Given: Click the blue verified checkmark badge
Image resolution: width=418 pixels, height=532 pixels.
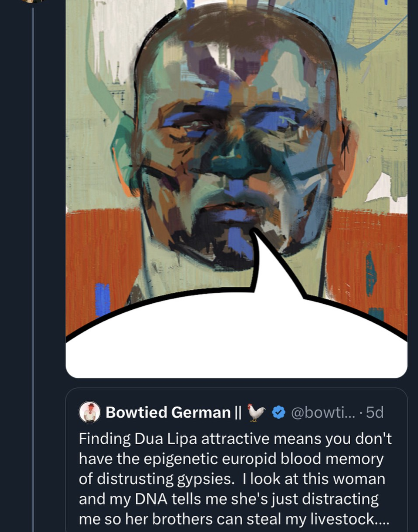Looking at the screenshot, I should 279,412.
